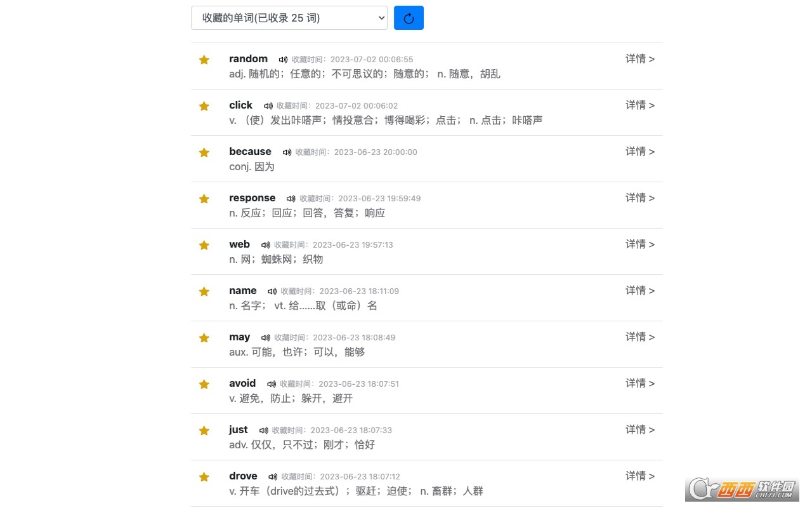
Task: Play pronunciation for just
Action: [264, 431]
